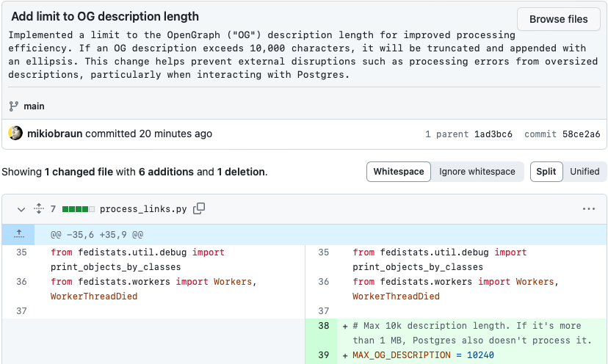Click the Browse files button
The width and height of the screenshot is (608, 364).
point(558,19)
